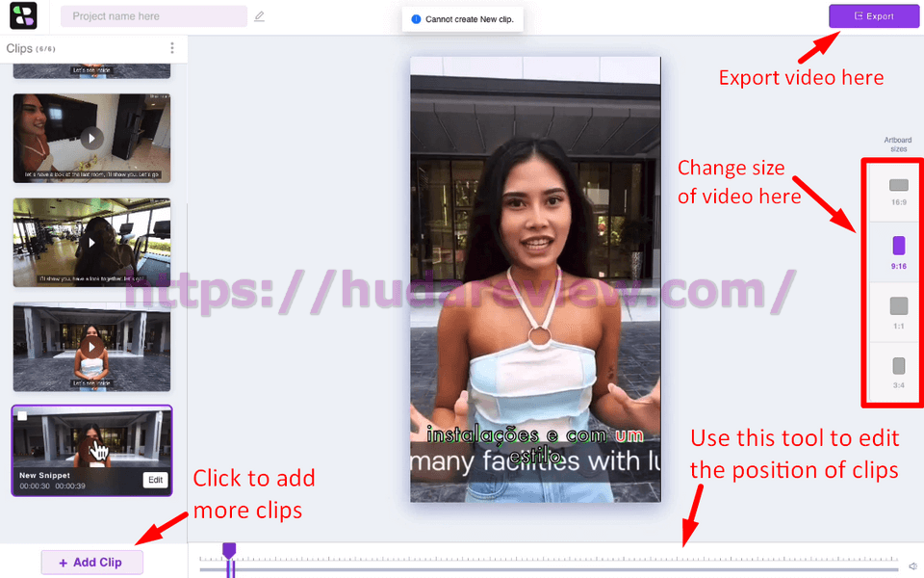Click the info icon in notification
This screenshot has height=578, width=924.
pyautogui.click(x=416, y=19)
